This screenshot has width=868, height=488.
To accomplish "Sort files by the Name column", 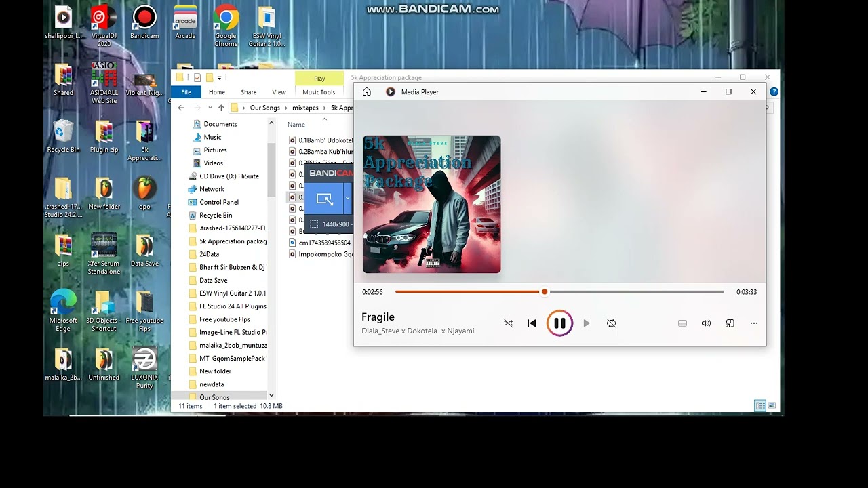I will click(x=296, y=125).
